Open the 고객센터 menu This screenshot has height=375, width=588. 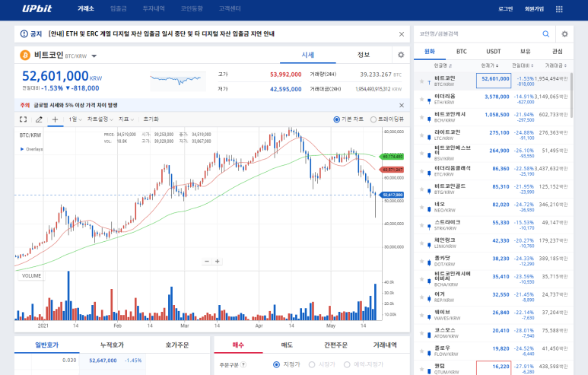(230, 8)
